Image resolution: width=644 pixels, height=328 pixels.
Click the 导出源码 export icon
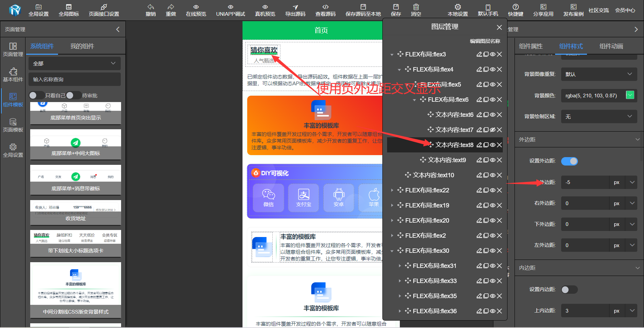coord(295,10)
